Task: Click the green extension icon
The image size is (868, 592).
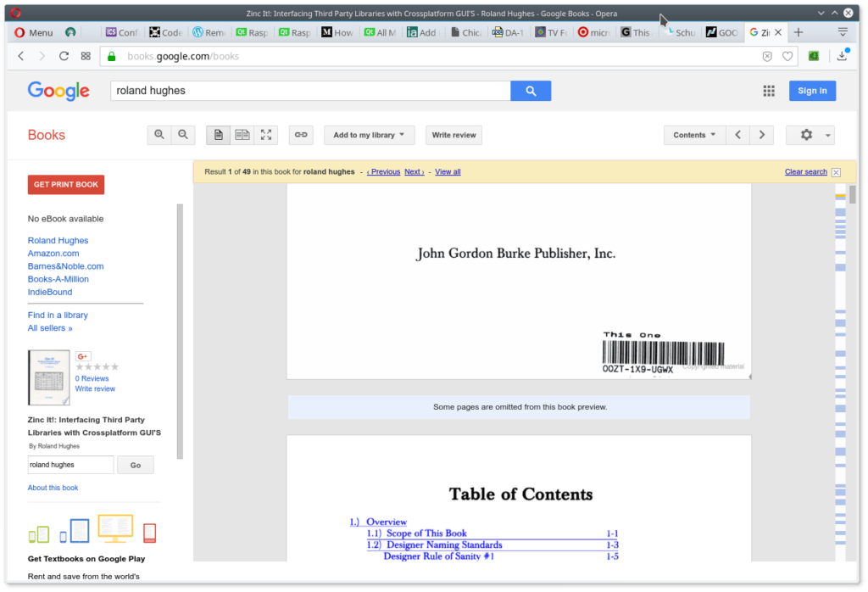Action: tap(814, 56)
